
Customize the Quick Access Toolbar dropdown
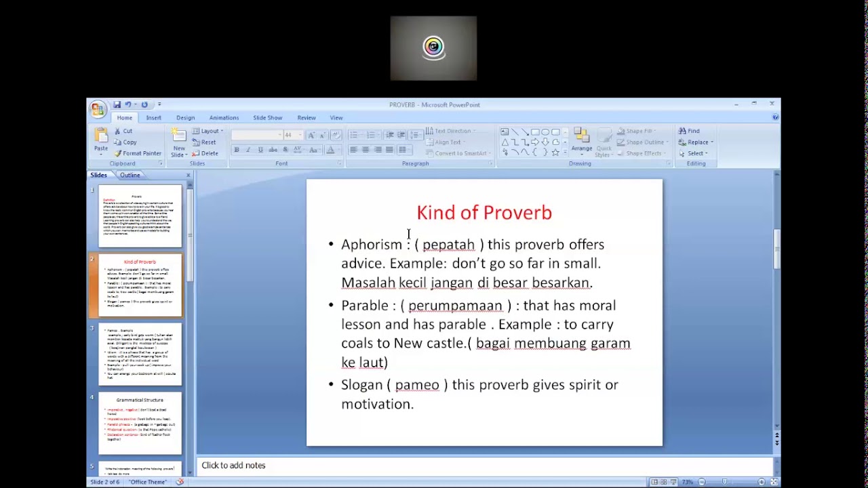(x=159, y=104)
